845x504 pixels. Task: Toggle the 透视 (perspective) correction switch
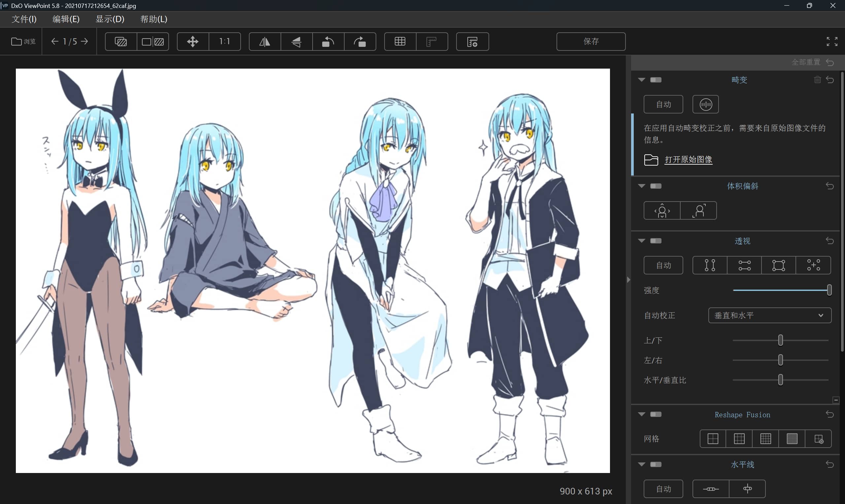[656, 241]
